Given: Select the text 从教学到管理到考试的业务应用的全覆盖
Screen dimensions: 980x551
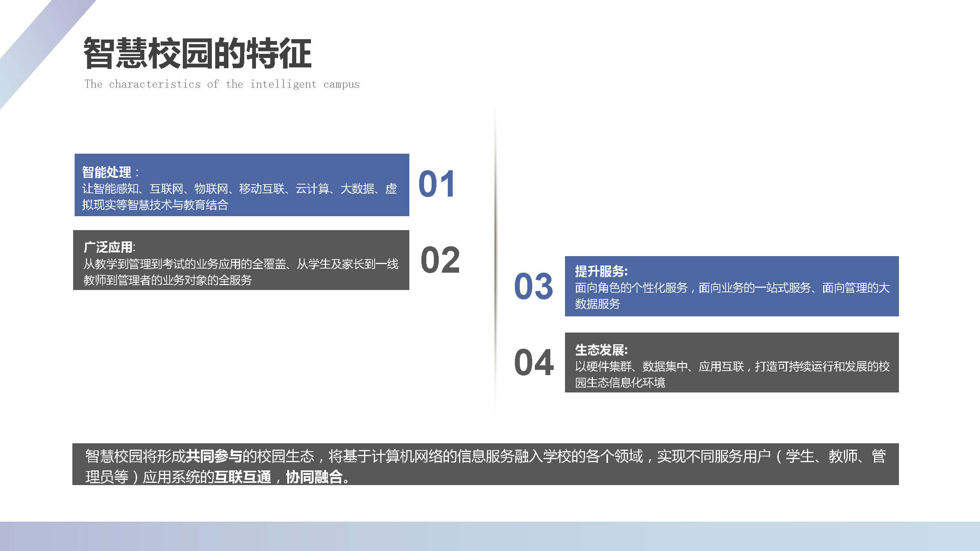Looking at the screenshot, I should (x=185, y=264).
